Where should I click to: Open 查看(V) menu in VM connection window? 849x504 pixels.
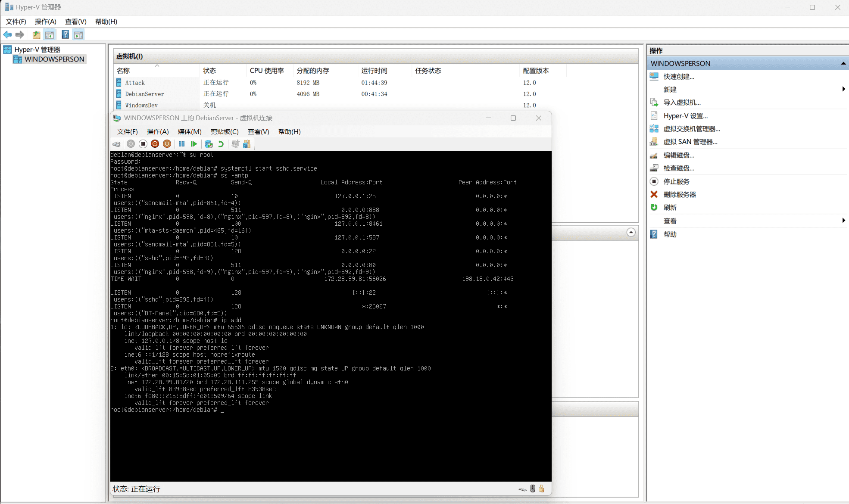tap(258, 132)
